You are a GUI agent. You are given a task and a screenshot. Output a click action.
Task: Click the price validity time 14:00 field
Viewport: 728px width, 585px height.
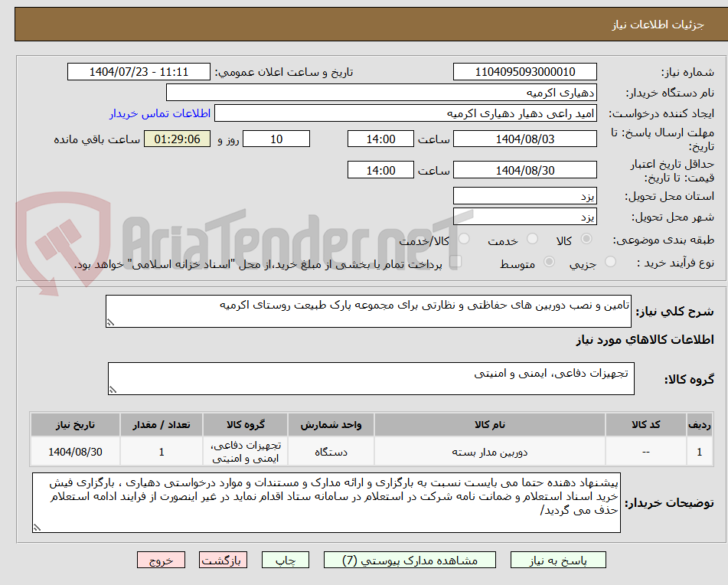[380, 170]
